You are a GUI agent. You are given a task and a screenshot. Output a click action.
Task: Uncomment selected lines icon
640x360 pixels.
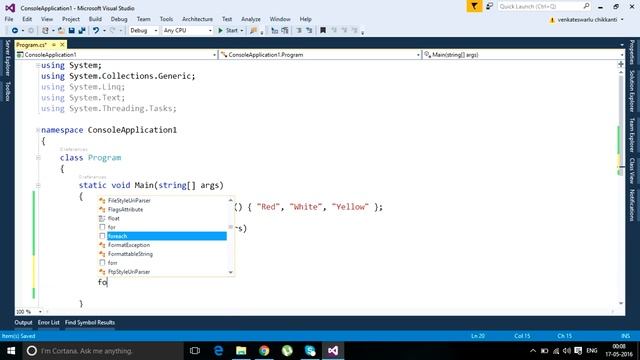[x=309, y=31]
